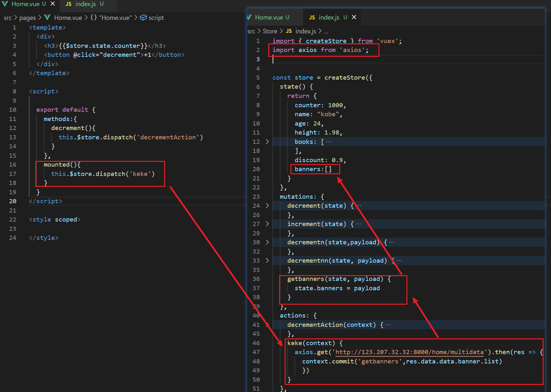Click 'state.banners = payload' line
Screen dimensions: 551x392
coord(337,288)
